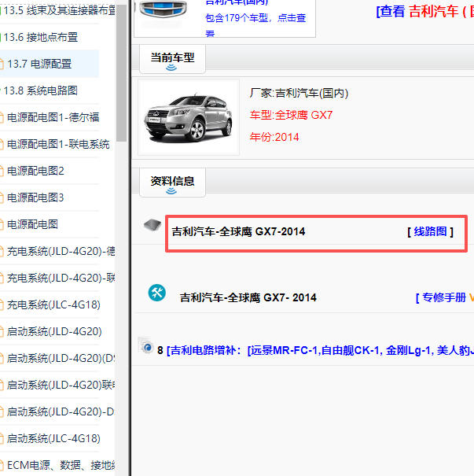Open 电源配电图3 document

pyautogui.click(x=35, y=197)
